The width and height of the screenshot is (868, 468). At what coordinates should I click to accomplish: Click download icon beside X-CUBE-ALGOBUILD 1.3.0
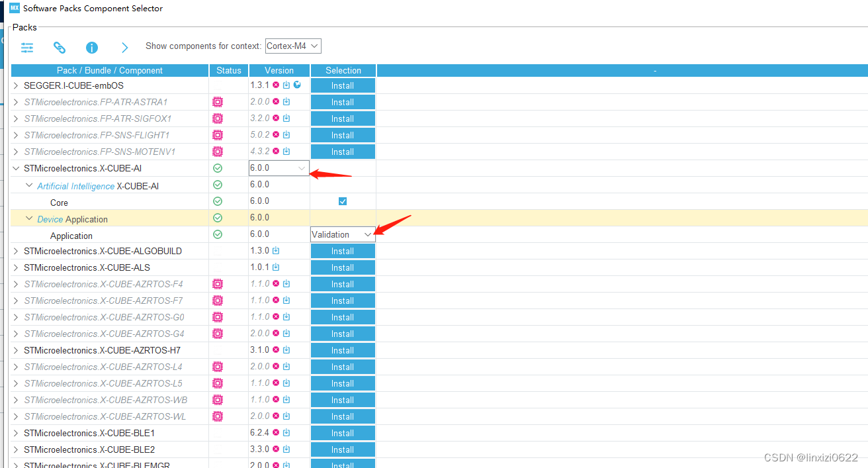point(276,251)
